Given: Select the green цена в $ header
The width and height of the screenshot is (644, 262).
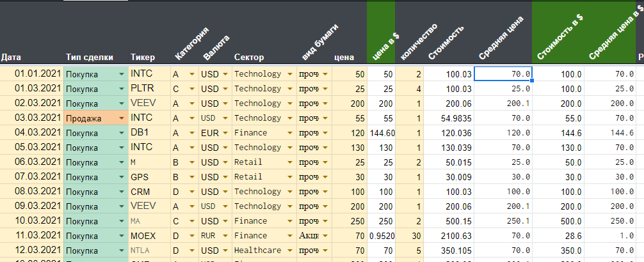Looking at the screenshot, I should click(x=381, y=33).
